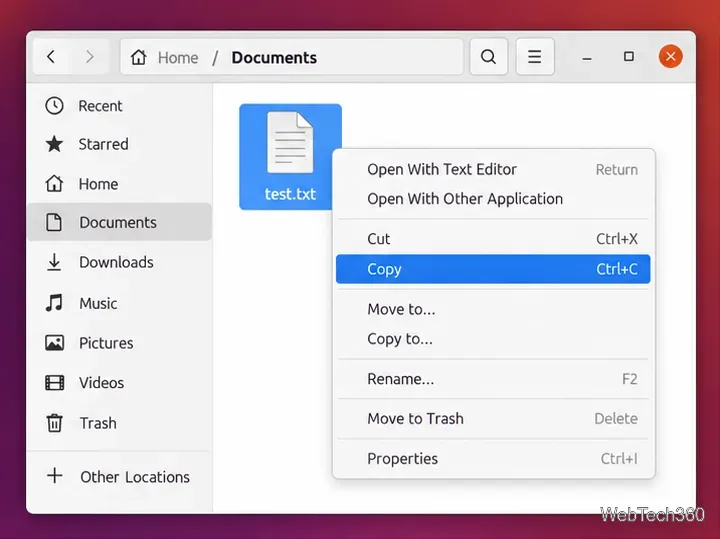Open Recent label in the sidebar
This screenshot has width=720, height=539.
click(x=101, y=106)
